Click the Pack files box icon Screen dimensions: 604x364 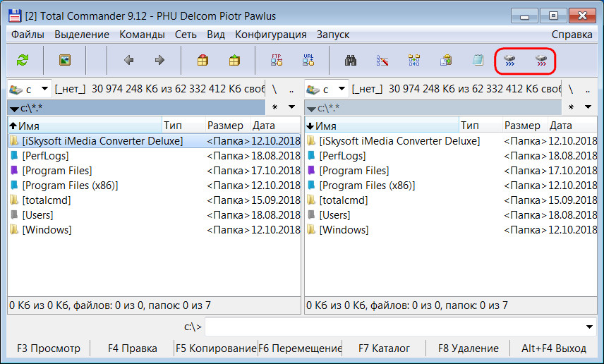point(203,60)
